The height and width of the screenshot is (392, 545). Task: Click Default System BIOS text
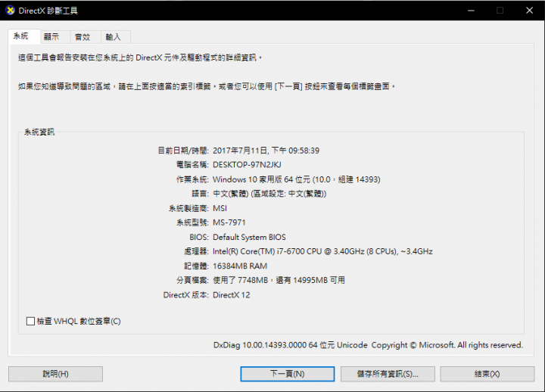pos(249,237)
